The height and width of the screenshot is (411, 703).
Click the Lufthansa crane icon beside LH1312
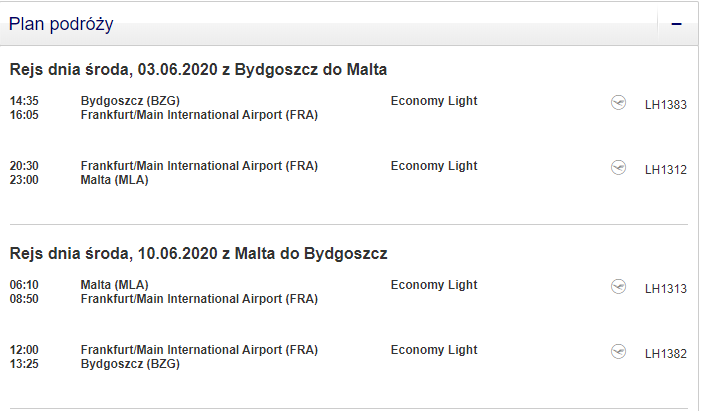(618, 168)
